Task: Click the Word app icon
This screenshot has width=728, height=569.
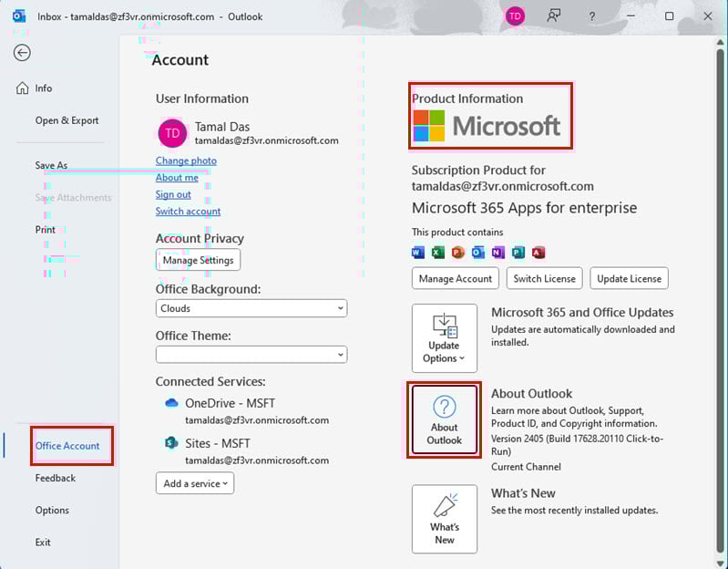Action: (x=418, y=253)
